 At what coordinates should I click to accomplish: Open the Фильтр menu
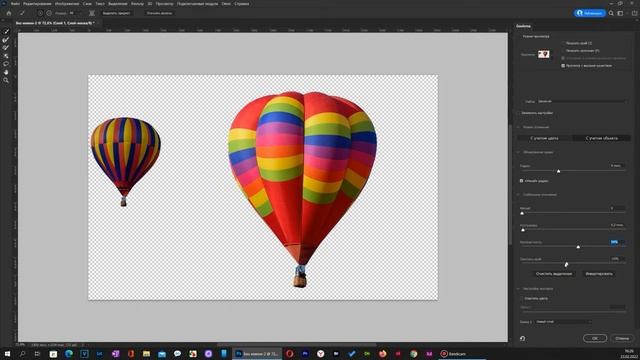click(x=137, y=4)
